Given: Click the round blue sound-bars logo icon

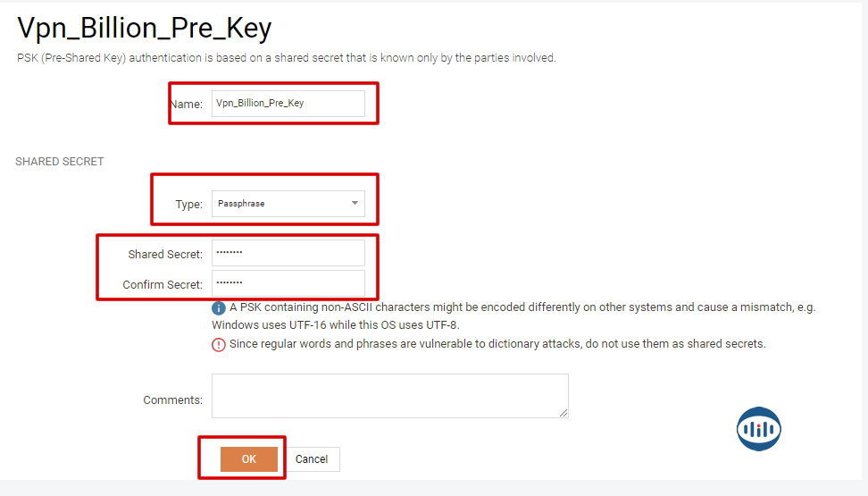Looking at the screenshot, I should [x=759, y=429].
